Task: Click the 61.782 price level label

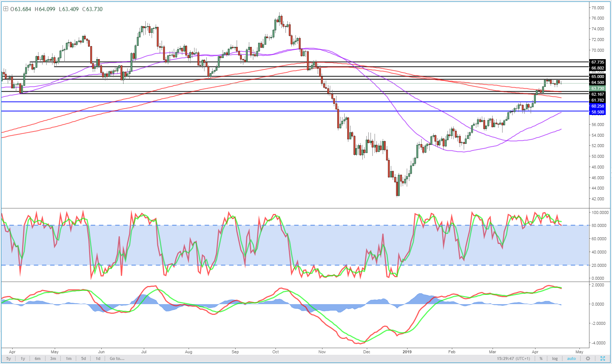Action: tap(598, 100)
